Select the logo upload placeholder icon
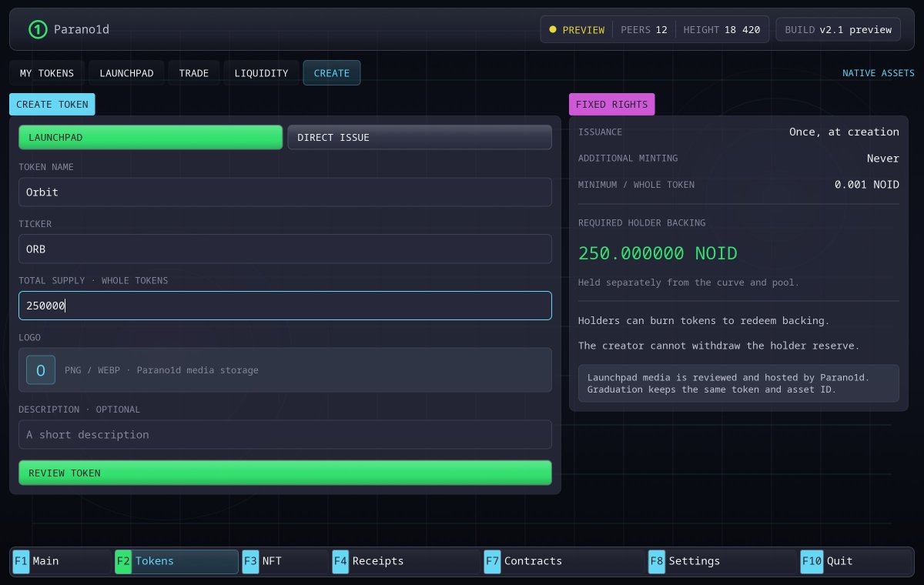Image resolution: width=924 pixels, height=585 pixels. 41,370
